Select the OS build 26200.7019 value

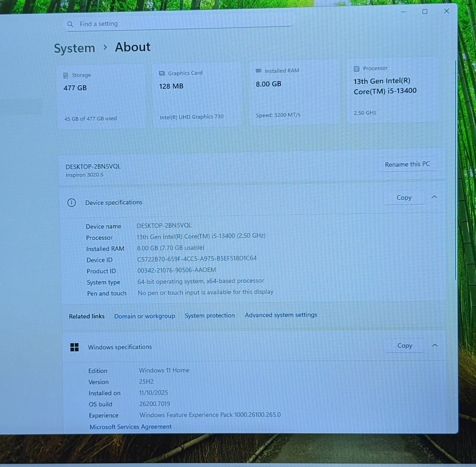(155, 404)
